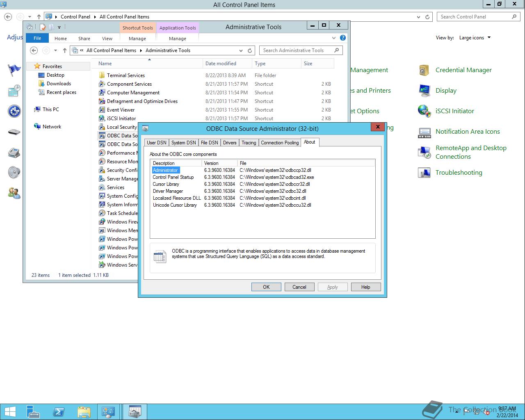
Task: Open iSCSI Initiator icon in Control Panel
Action: tap(424, 111)
